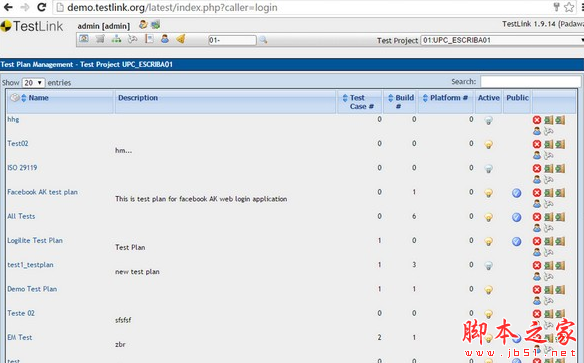Screen dimensions: 584x363
Task: Toggle public check for Logilite Test Plan
Action: click(x=516, y=241)
